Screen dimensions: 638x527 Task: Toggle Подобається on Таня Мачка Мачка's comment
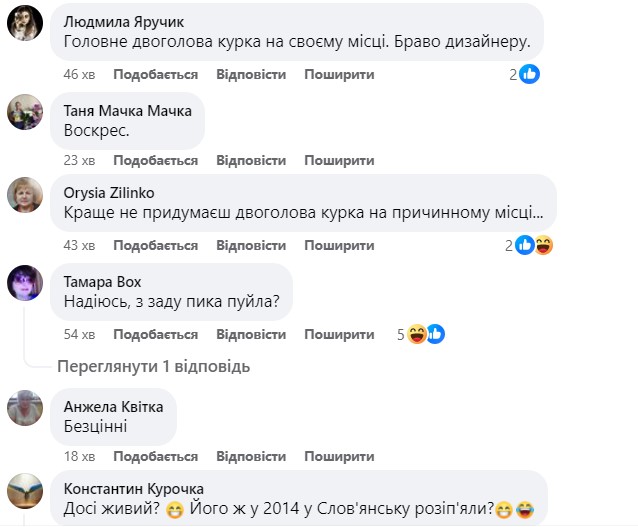pos(155,160)
